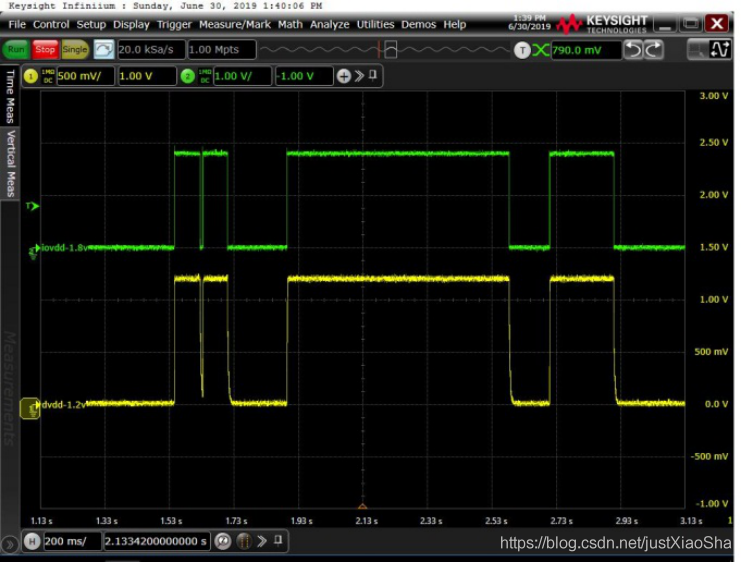742x562 pixels.
Task: Open the Vertical Meas side tab
Action: click(10, 164)
